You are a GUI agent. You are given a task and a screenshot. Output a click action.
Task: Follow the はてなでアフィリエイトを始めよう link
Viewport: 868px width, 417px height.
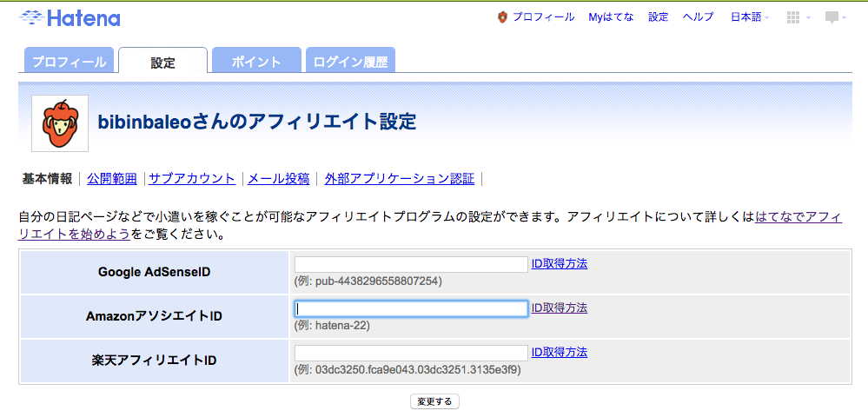(798, 217)
